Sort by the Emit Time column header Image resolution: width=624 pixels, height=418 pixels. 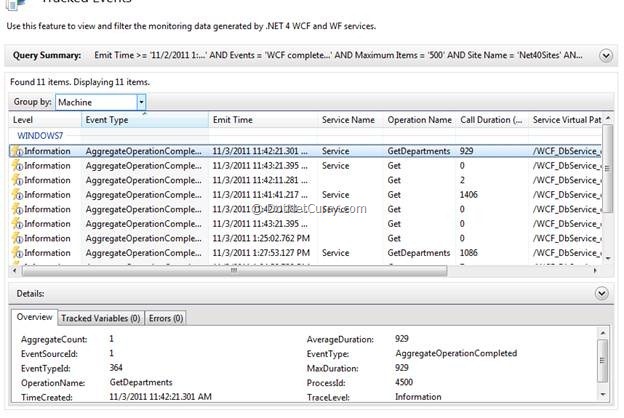click(263, 120)
